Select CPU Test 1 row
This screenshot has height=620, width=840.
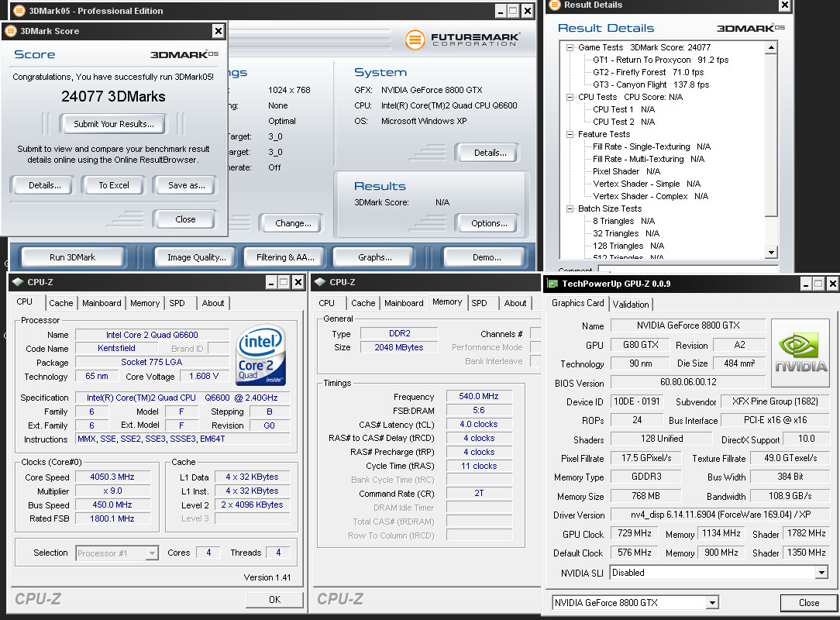pyautogui.click(x=624, y=109)
